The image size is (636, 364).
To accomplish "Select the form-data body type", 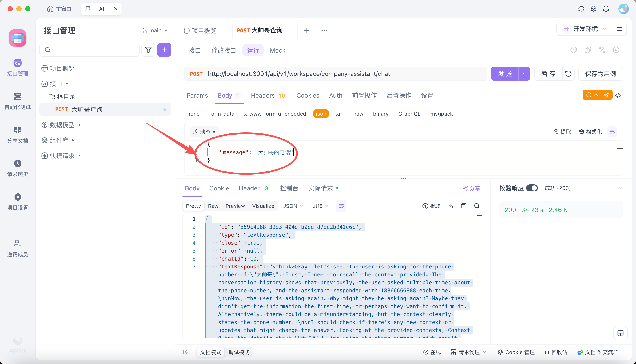I will pos(222,114).
